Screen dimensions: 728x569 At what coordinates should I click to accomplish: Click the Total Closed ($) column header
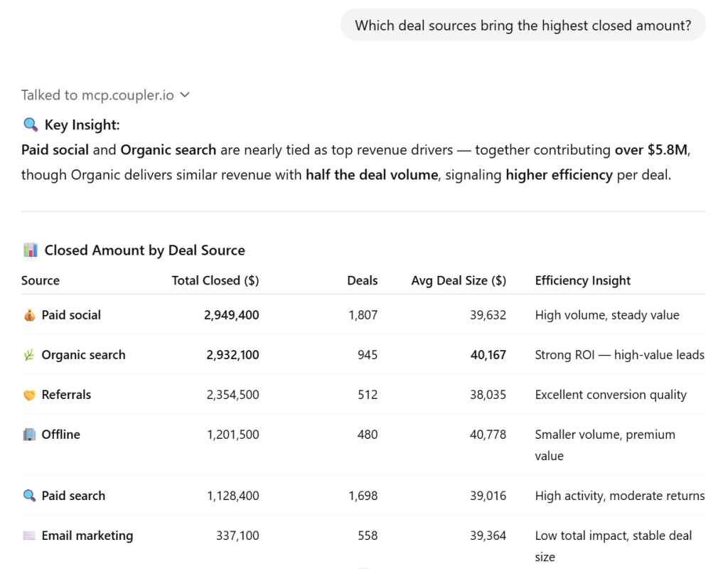point(215,280)
